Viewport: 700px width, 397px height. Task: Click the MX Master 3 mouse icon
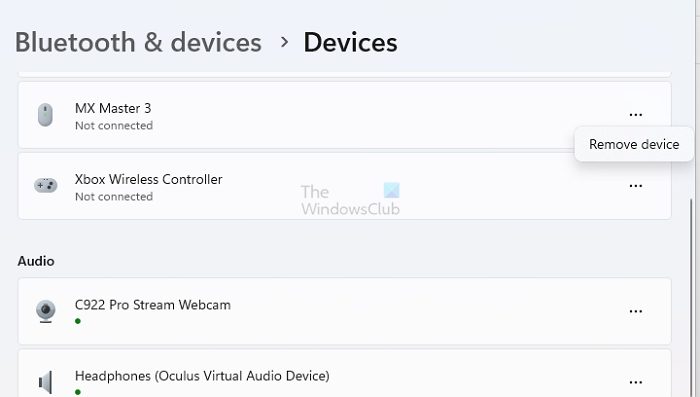click(45, 115)
